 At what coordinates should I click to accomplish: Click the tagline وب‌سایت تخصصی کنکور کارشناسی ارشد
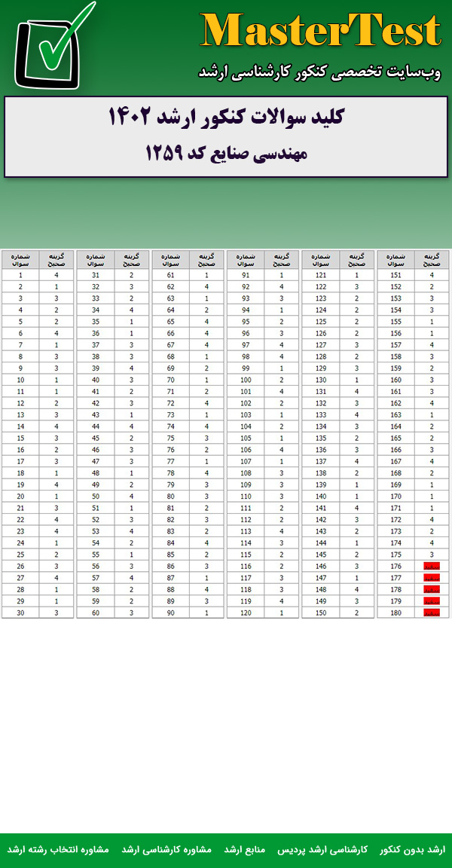319,72
